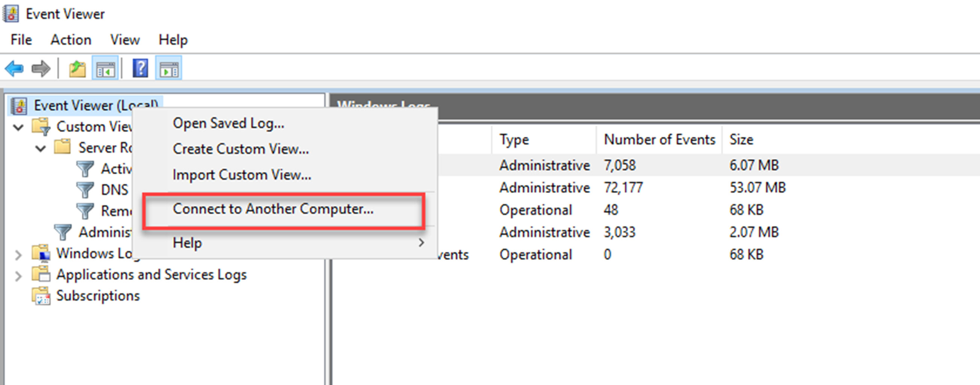Click the Up One Level folder icon
This screenshot has height=385, width=980.
[x=77, y=69]
